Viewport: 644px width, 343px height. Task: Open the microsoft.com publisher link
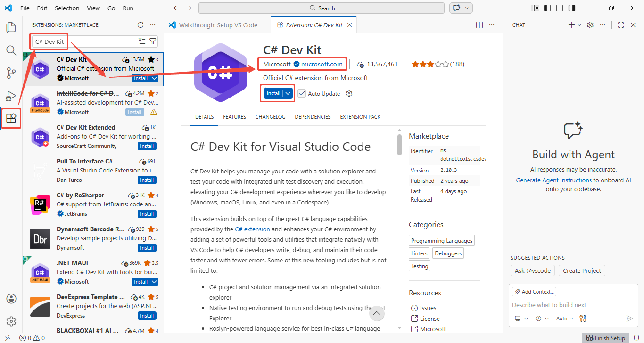322,64
